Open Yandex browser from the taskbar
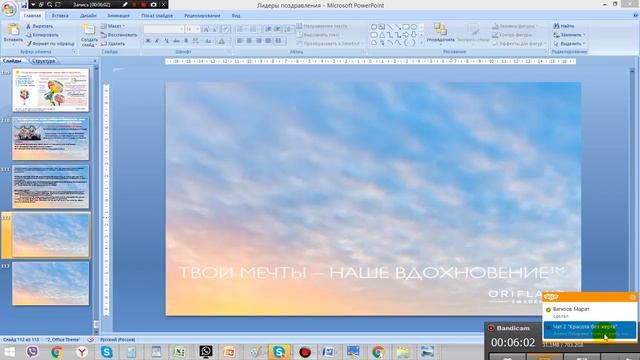This screenshot has height=360, width=640. [82, 351]
